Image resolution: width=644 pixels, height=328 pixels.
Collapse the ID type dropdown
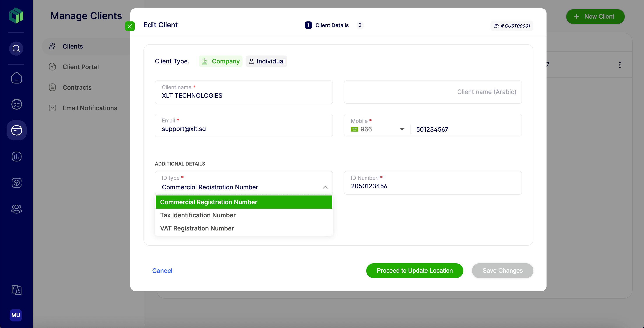(x=325, y=187)
